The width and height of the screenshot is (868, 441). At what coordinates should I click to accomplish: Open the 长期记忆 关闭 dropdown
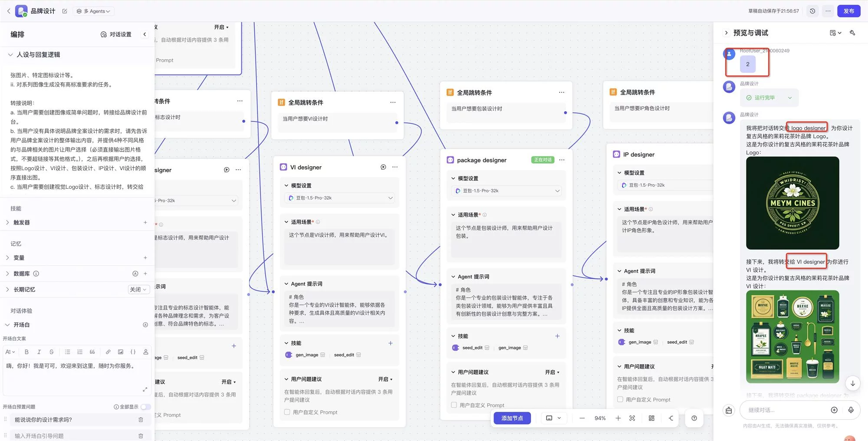[x=138, y=290]
